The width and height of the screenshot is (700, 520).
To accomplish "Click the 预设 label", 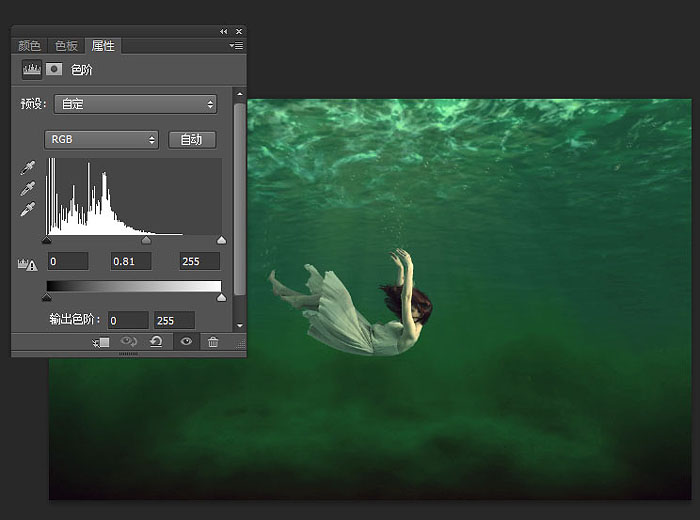I will (33, 104).
